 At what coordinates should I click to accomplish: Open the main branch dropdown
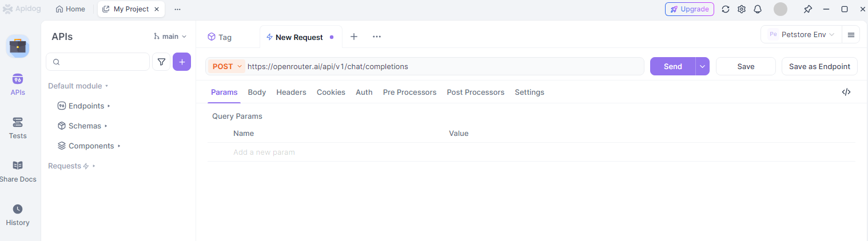170,37
